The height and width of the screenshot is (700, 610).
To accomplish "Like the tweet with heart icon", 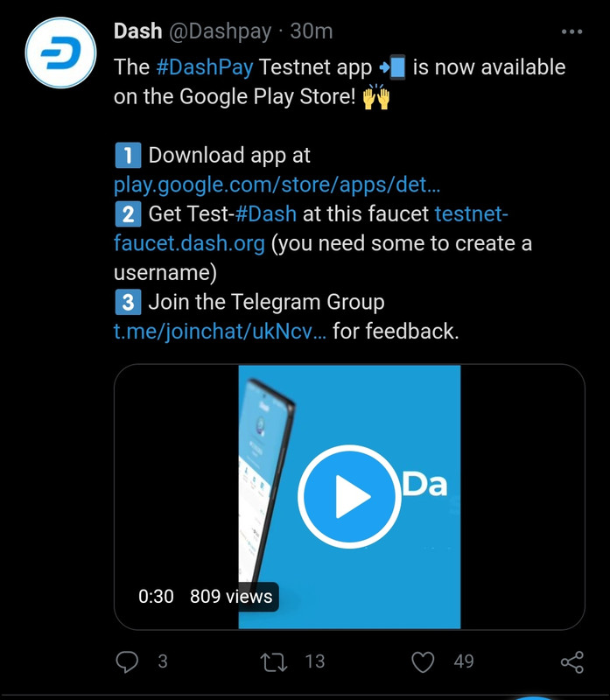I will click(x=423, y=661).
